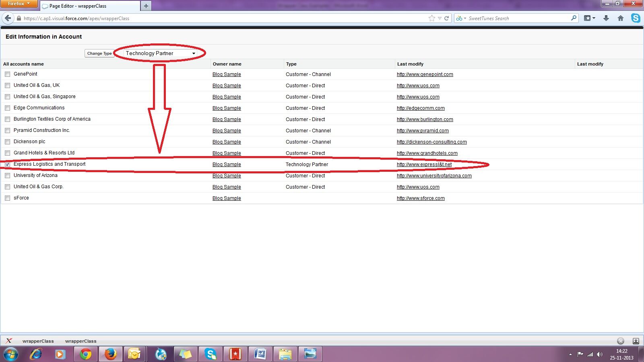Screen dimensions: 644x362
Task: Open the Technology Partner type dropdown
Action: click(160, 53)
